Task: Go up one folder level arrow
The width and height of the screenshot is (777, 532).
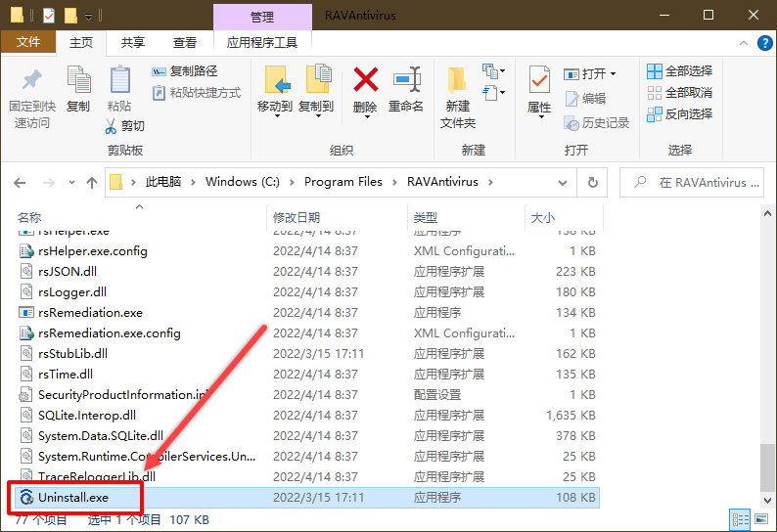Action: (92, 183)
